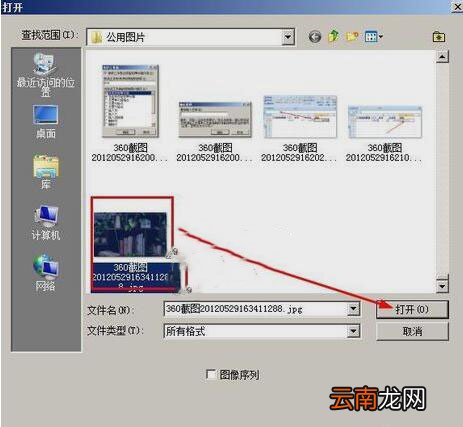Expand the file type dropdown arrow
The width and height of the screenshot is (463, 427).
[x=353, y=331]
